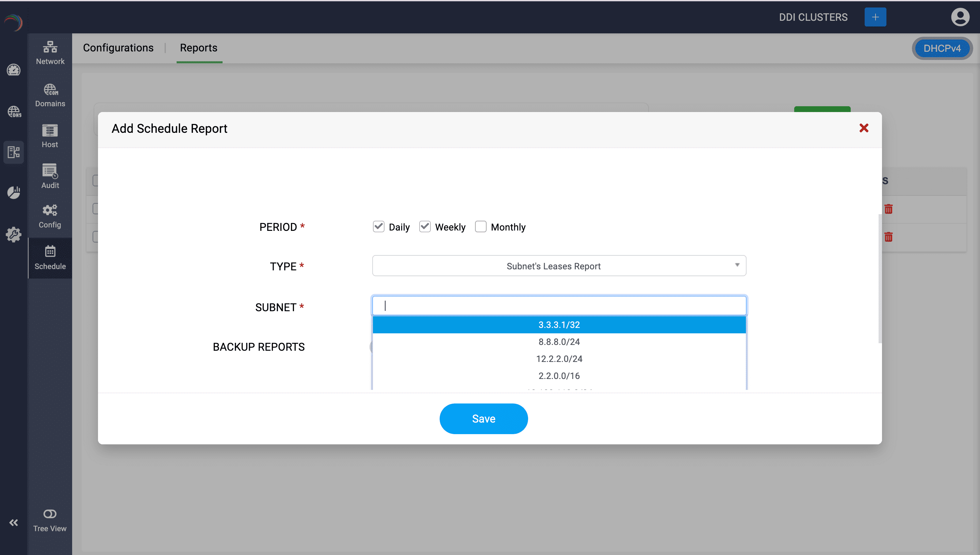Click the DDI Clusters plus button
980x555 pixels.
pos(875,17)
